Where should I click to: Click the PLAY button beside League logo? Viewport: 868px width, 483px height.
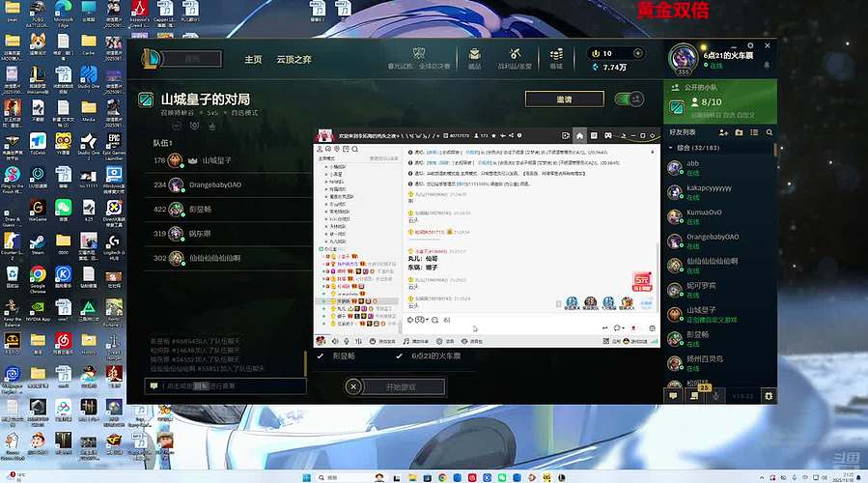pos(192,59)
